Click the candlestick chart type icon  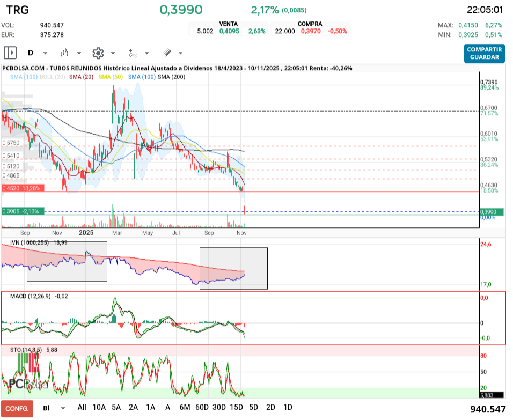tap(65, 53)
